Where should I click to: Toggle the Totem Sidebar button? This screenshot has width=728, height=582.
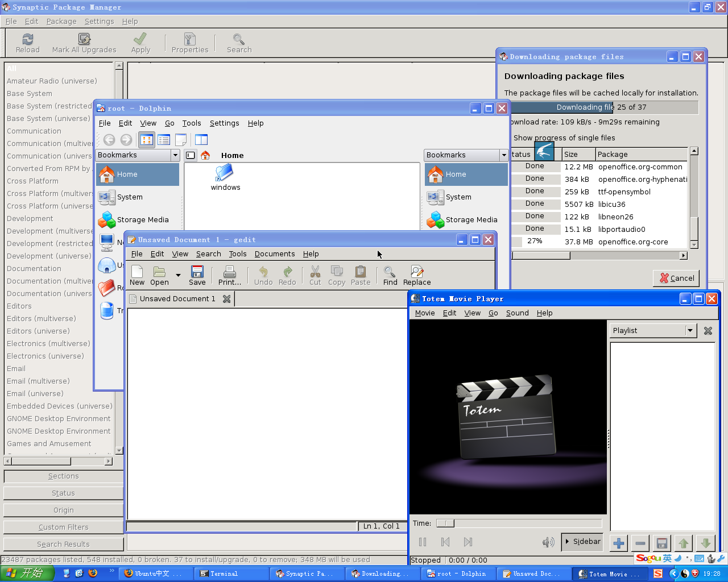click(x=582, y=542)
